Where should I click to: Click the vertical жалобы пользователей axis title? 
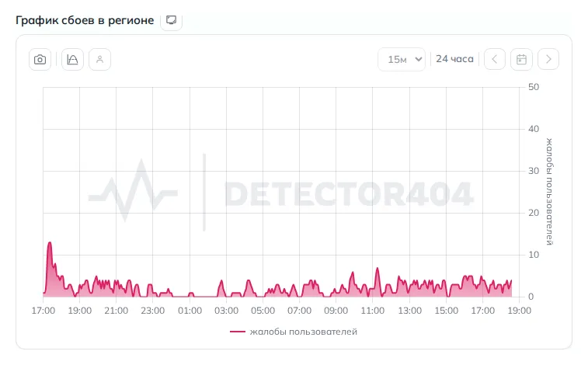549,192
